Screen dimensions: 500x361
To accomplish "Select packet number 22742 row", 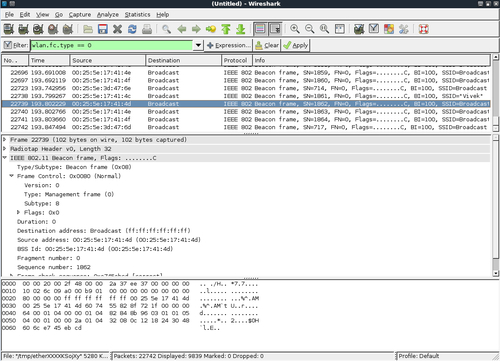I will (246, 127).
